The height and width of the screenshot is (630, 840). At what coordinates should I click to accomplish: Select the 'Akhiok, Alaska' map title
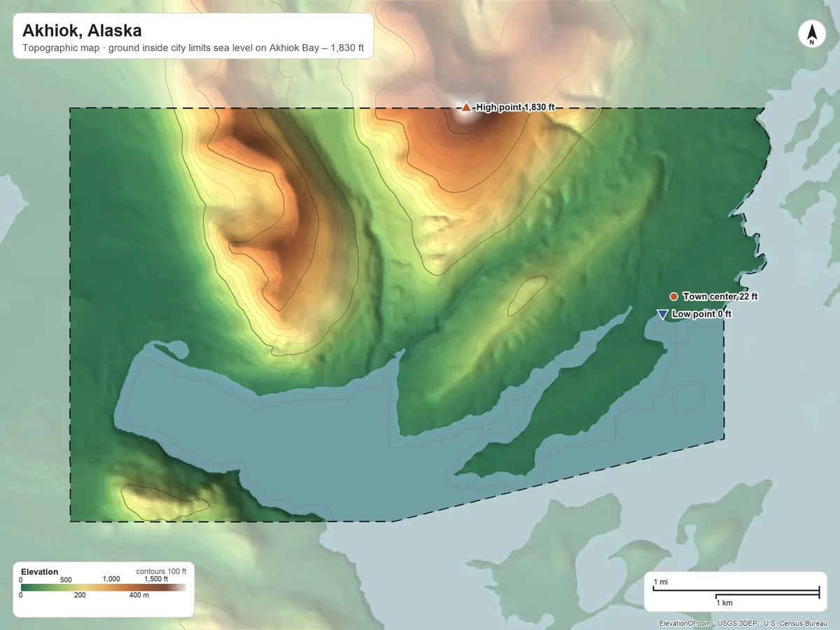(82, 31)
